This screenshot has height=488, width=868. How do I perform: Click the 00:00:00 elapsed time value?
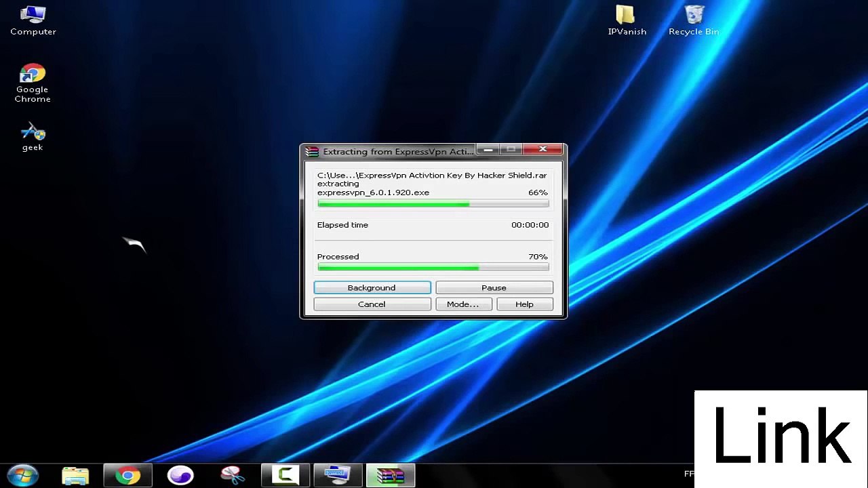[530, 225]
